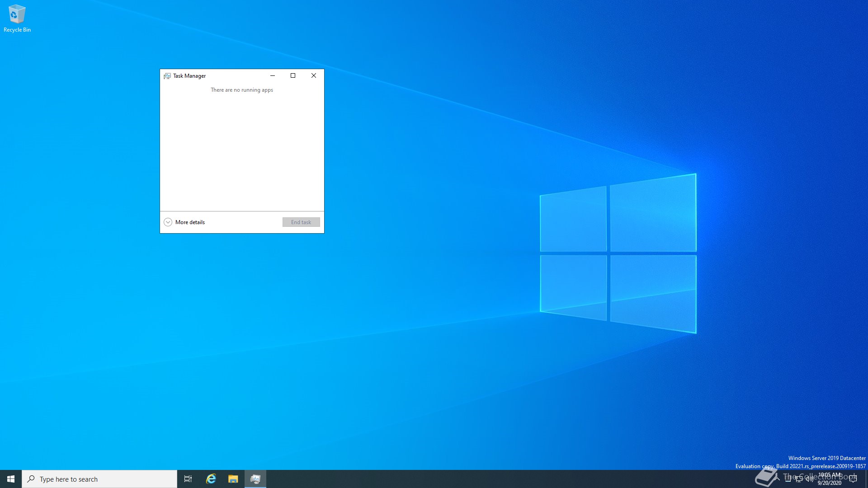Screen dimensions: 868x488
Task: Open the clock and date flyout
Action: pyautogui.click(x=830, y=479)
